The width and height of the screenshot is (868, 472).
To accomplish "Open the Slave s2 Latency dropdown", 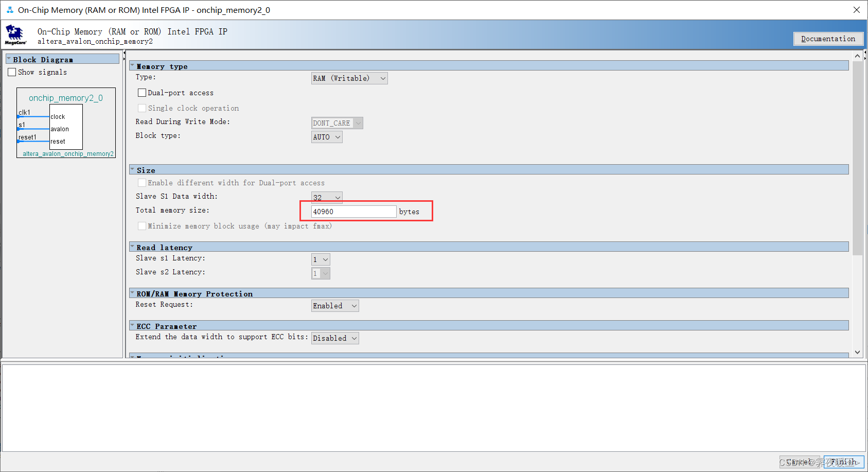I will coord(321,273).
